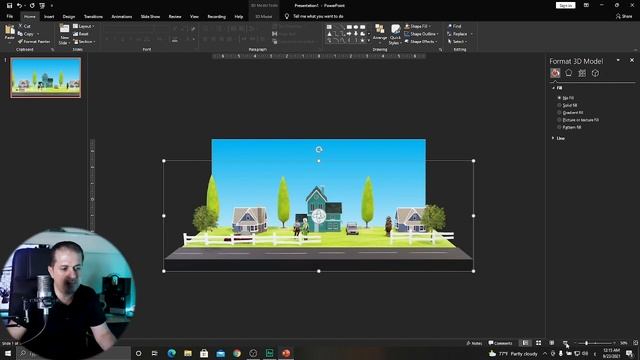Switch to Normal view in status bar
640x360 pixels.
(525, 343)
